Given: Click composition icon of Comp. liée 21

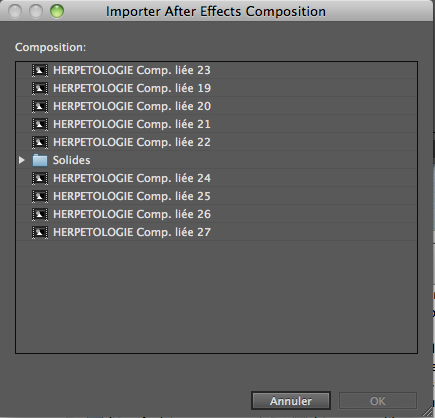Looking at the screenshot, I should (40, 124).
